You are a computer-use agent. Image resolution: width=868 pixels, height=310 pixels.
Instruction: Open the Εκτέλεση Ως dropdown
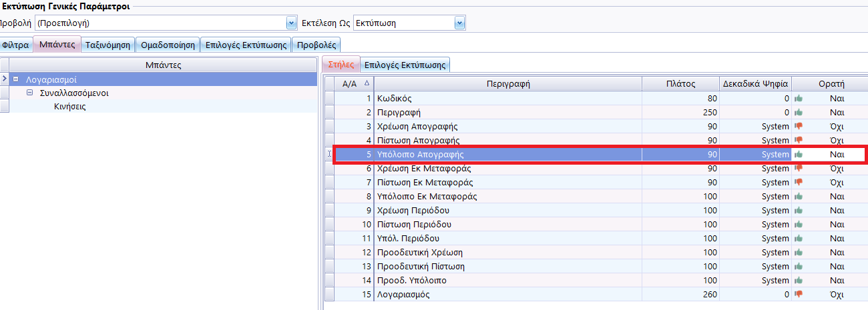pos(459,23)
